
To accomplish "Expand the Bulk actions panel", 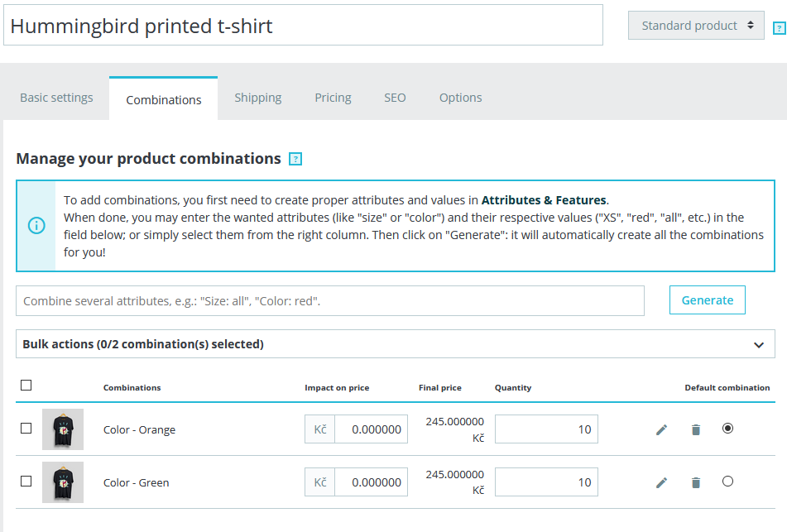I will [x=759, y=345].
